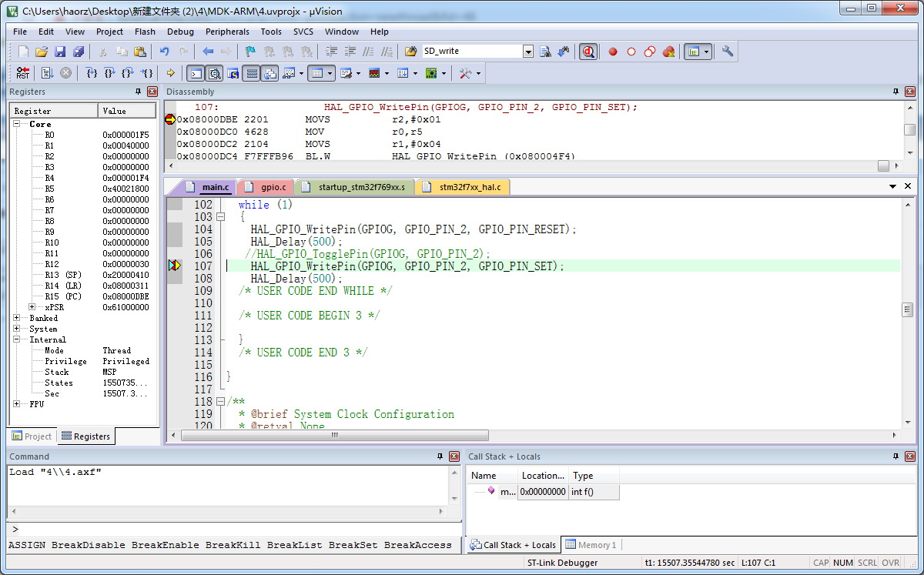The image size is (924, 575).
Task: Switch to the Memory 1 tab
Action: pos(591,545)
